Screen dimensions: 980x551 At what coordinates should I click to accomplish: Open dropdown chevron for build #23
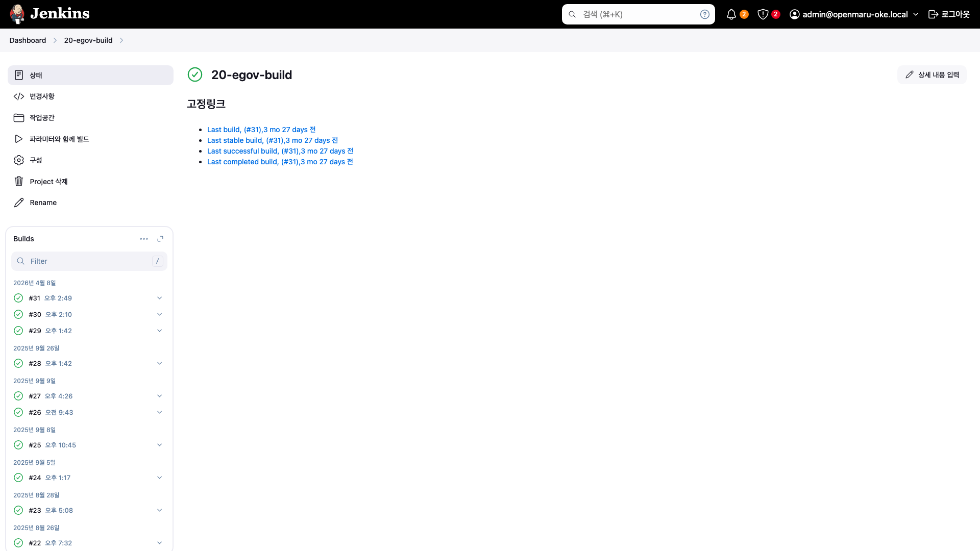159,510
